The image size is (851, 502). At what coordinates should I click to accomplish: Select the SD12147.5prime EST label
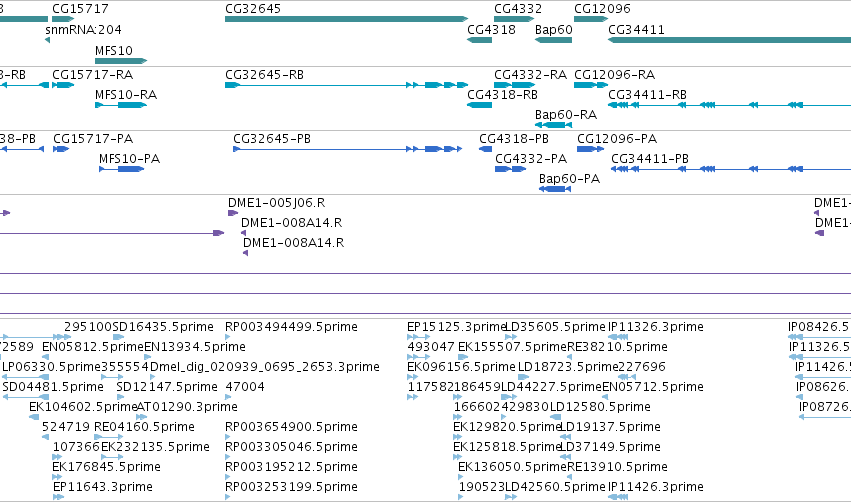167,387
